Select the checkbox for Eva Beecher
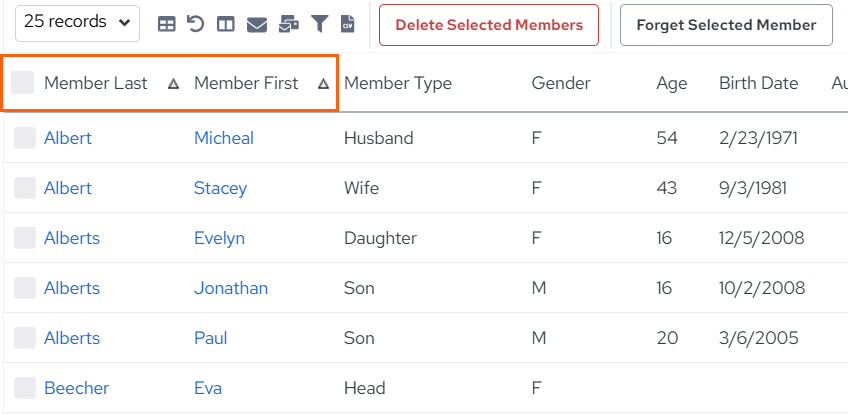This screenshot has height=415, width=848. (x=25, y=388)
